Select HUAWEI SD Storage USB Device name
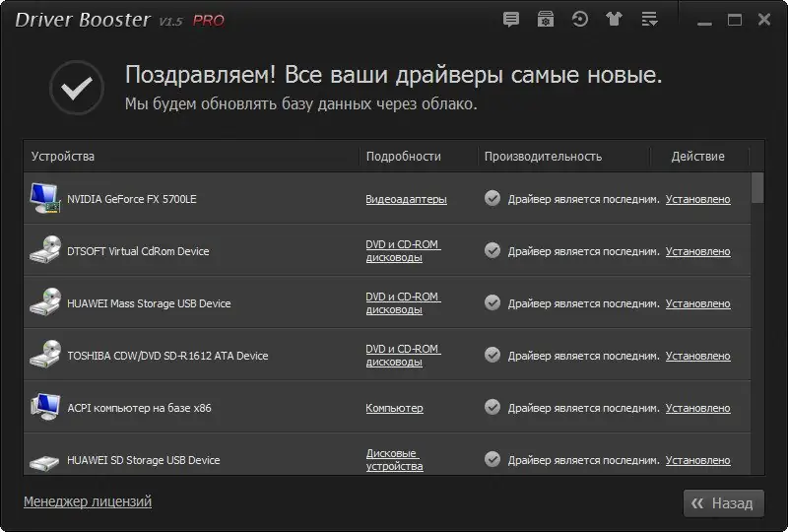 pos(143,460)
